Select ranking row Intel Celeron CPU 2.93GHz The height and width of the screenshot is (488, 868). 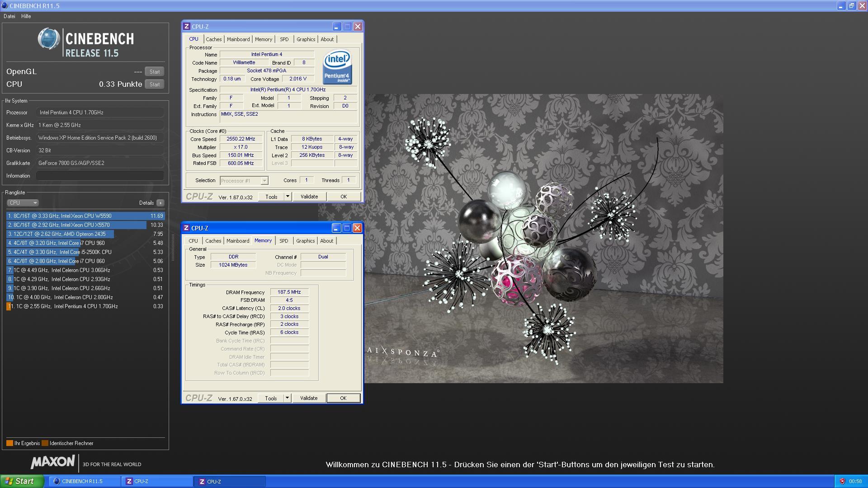pos(85,279)
